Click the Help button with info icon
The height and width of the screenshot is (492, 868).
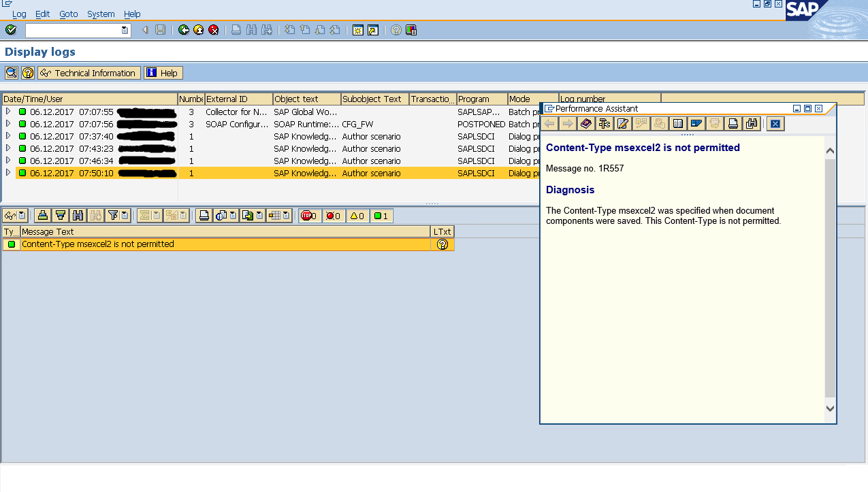(x=163, y=73)
